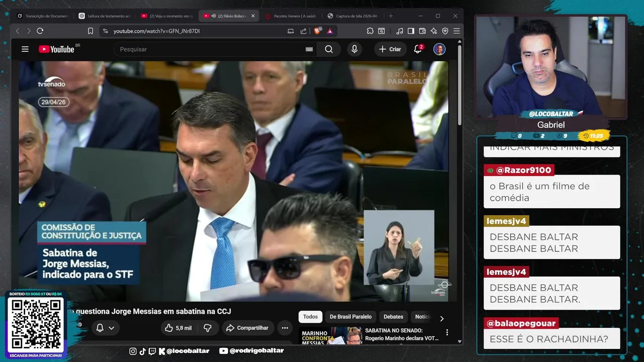The height and width of the screenshot is (362, 644).
Task: Toggle the browser sidebar panel
Action: (411, 31)
